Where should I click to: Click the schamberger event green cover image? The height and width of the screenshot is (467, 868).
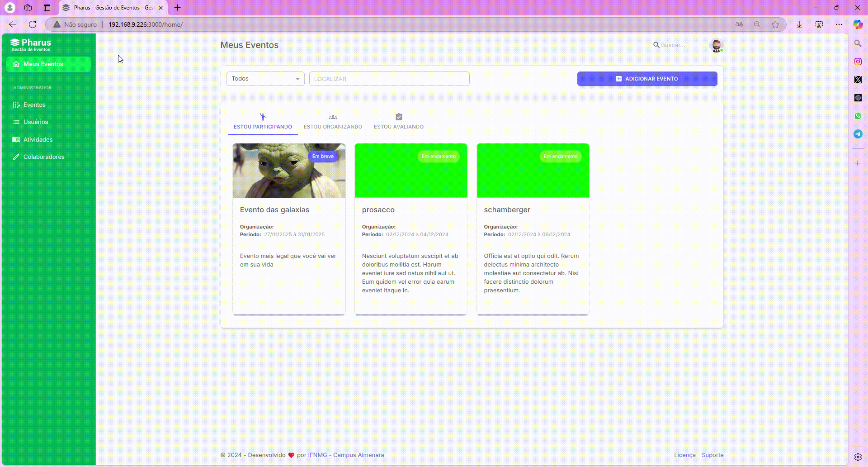533,171
